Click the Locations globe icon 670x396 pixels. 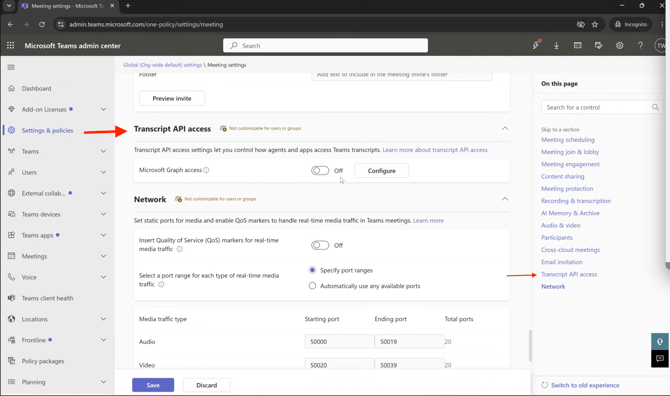tap(12, 319)
